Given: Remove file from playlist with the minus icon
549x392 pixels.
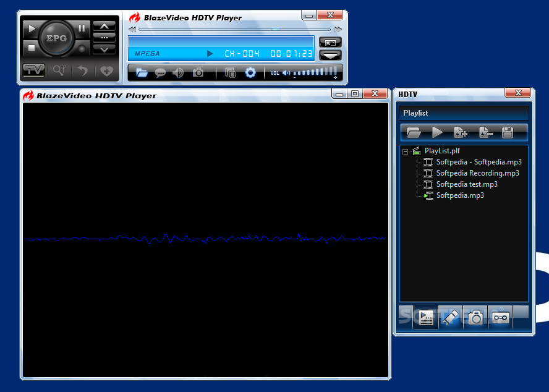Looking at the screenshot, I should [x=485, y=132].
